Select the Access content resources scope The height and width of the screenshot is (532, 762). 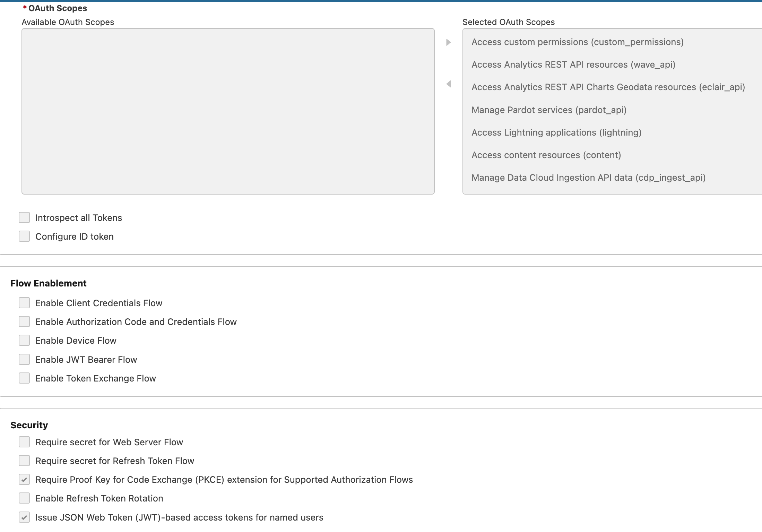546,155
